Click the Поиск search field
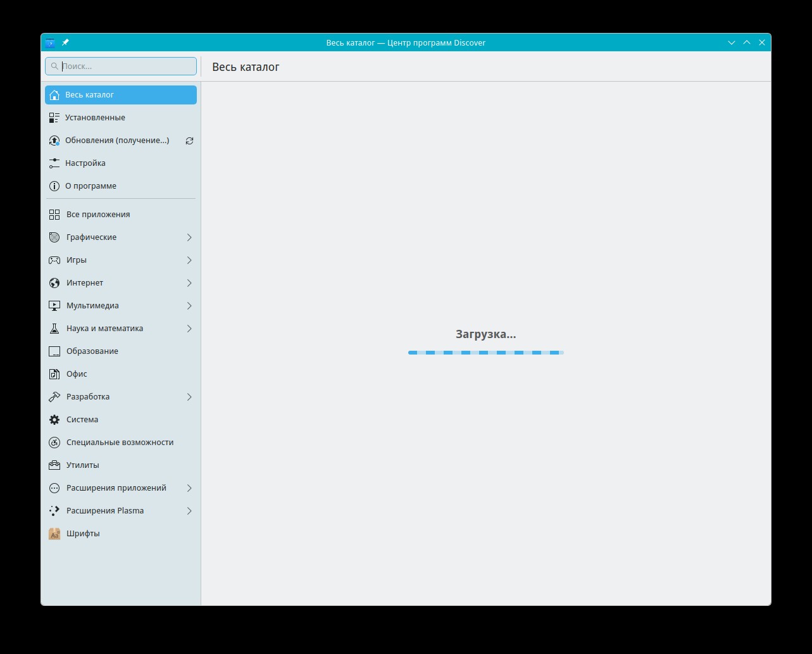 pyautogui.click(x=121, y=66)
